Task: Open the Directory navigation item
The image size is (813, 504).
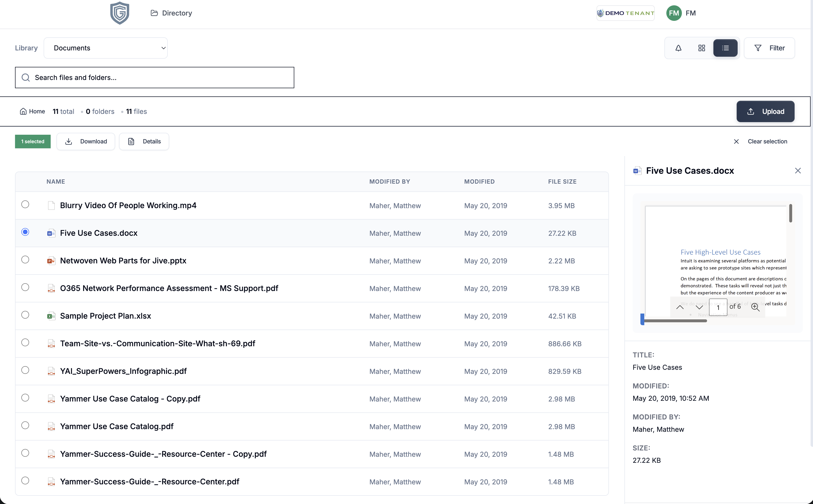Action: coord(171,13)
